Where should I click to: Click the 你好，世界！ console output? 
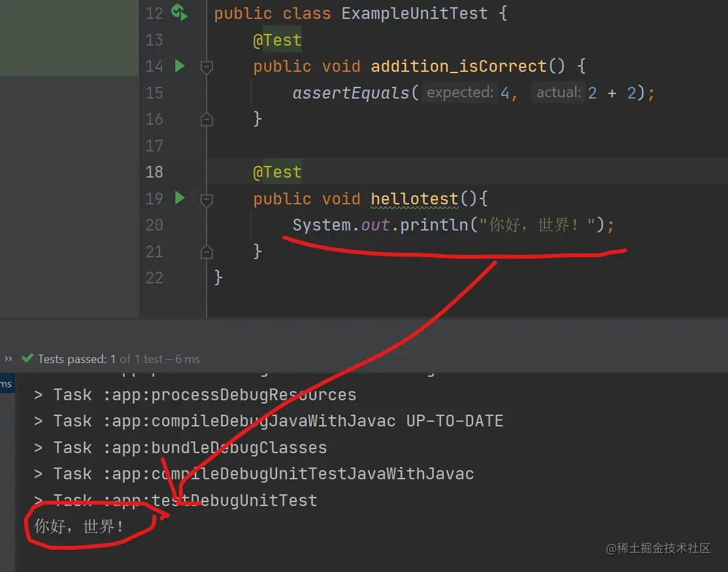click(x=79, y=526)
